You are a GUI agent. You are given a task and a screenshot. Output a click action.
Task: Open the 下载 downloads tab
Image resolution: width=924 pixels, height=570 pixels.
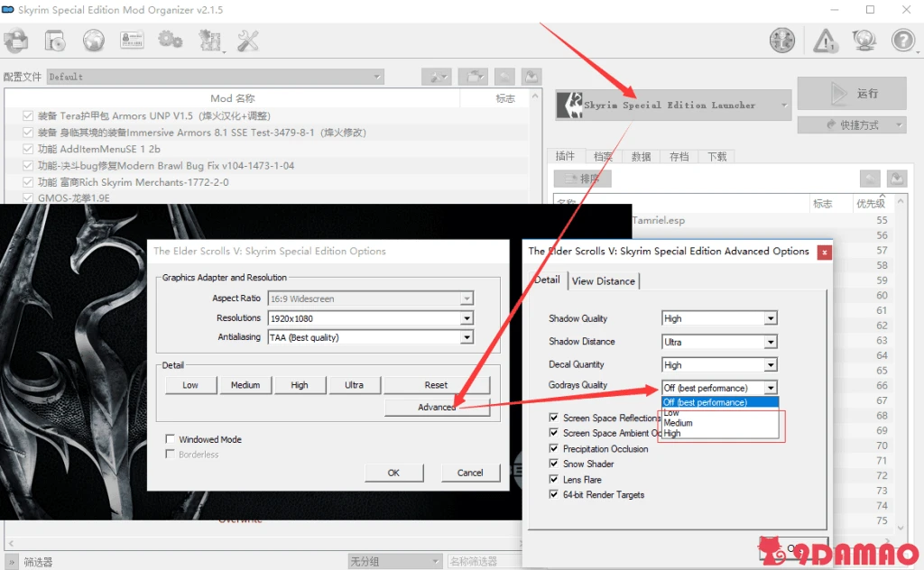(717, 157)
